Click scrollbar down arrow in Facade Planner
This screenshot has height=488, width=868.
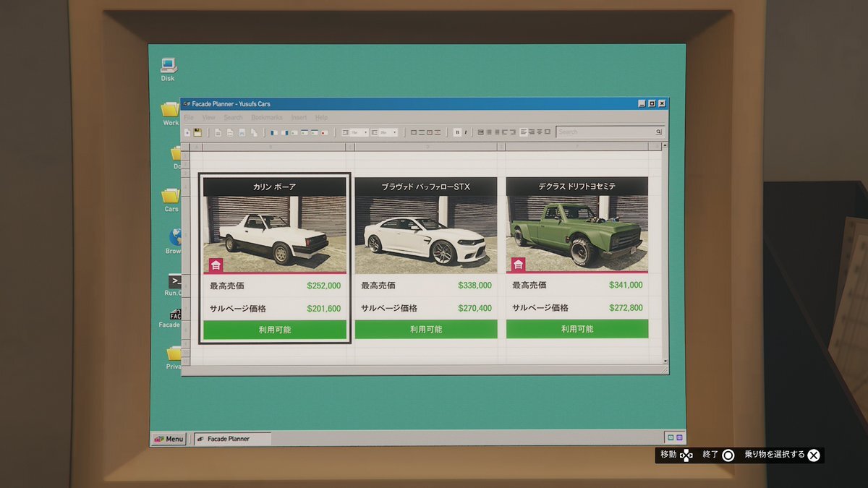click(x=665, y=360)
